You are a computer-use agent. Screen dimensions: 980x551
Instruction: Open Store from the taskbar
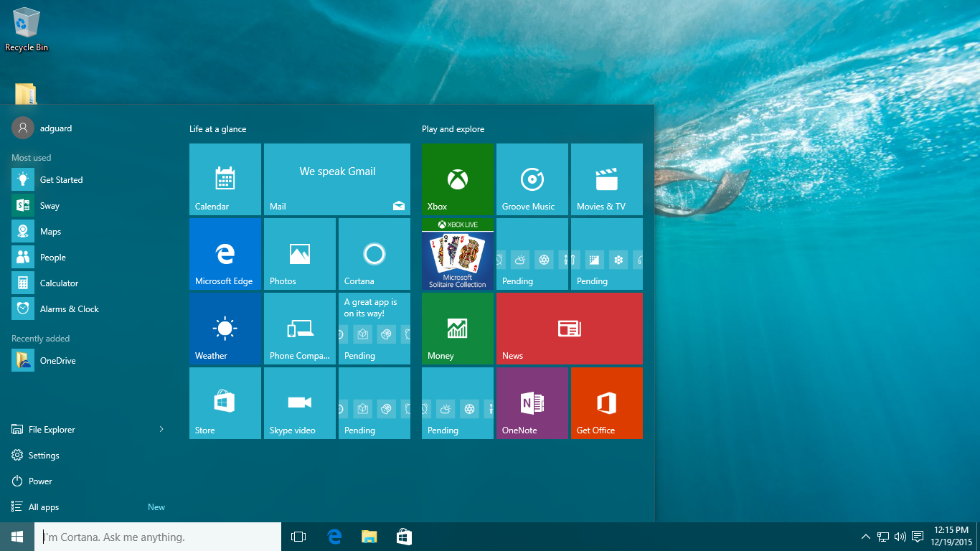pyautogui.click(x=404, y=537)
